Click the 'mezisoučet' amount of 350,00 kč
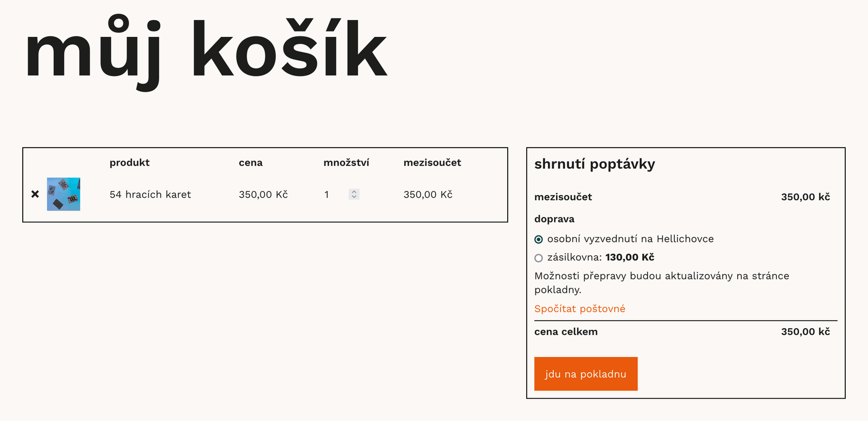Screen dimensions: 868x421 [x=805, y=197]
